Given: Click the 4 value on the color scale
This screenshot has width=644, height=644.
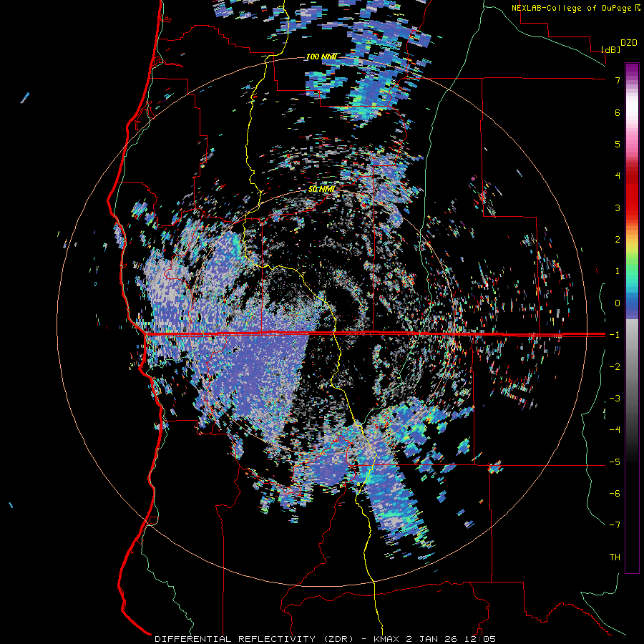Looking at the screenshot, I should click(618, 176).
